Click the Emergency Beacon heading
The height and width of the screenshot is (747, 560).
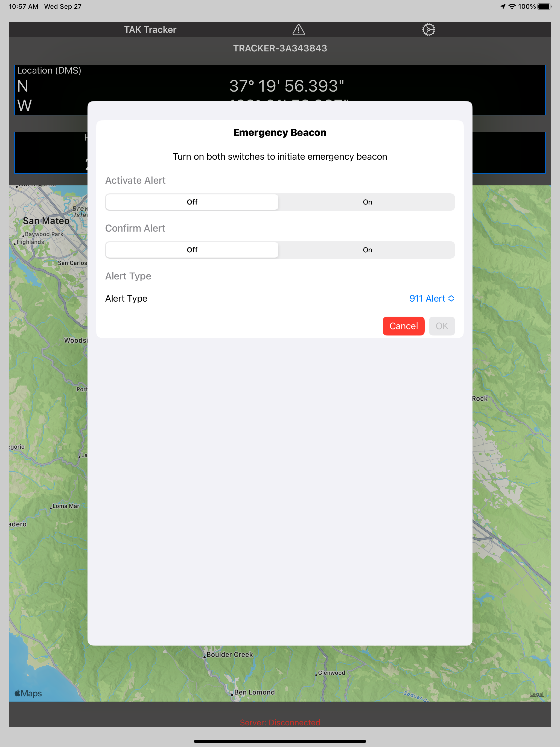(280, 132)
